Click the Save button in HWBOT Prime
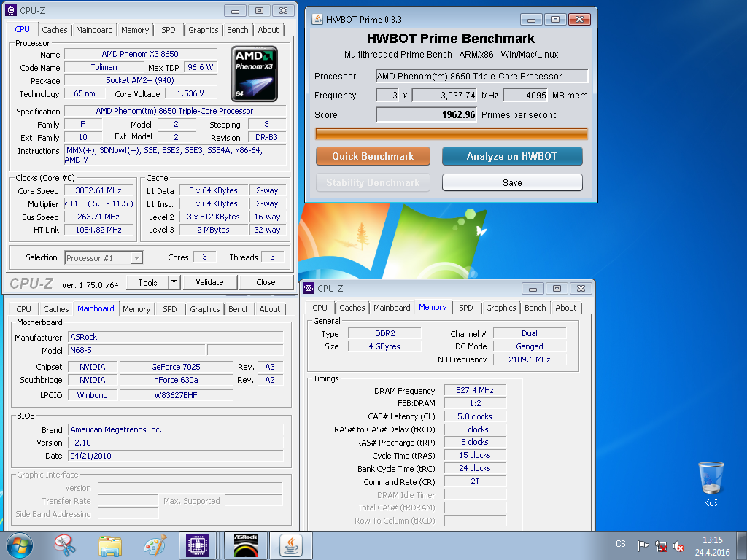This screenshot has width=747, height=560. 512,182
